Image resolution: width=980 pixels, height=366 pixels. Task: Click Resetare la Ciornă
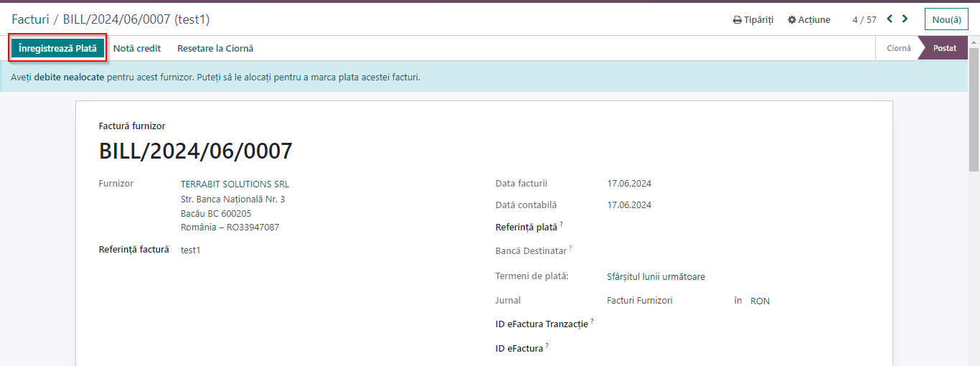pyautogui.click(x=215, y=48)
